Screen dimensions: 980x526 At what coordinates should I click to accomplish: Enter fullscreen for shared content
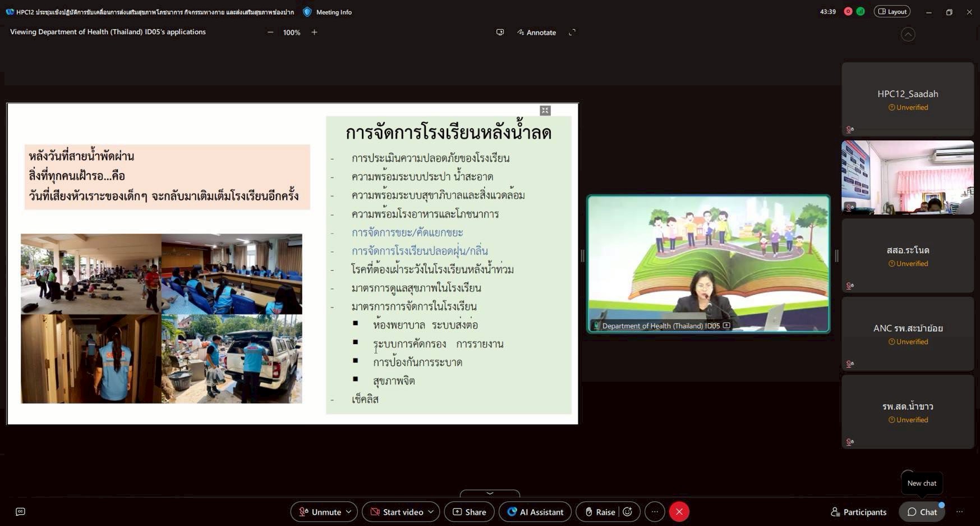click(572, 33)
